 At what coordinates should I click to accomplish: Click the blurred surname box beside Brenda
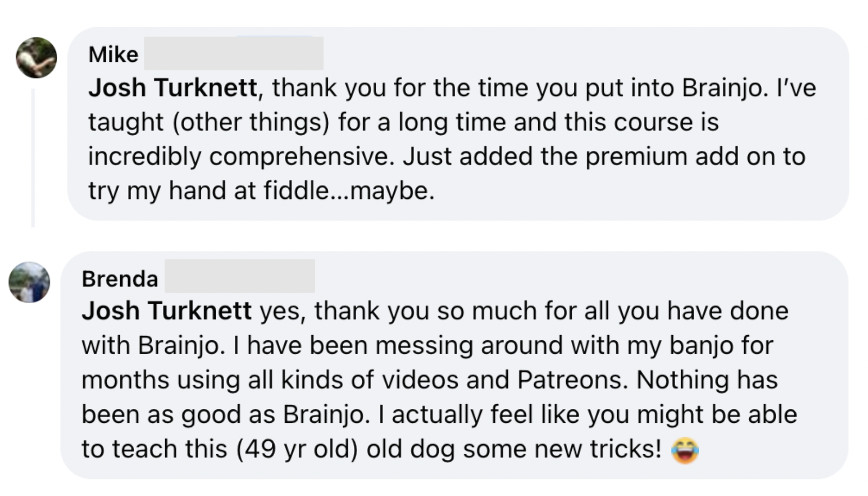pyautogui.click(x=239, y=276)
